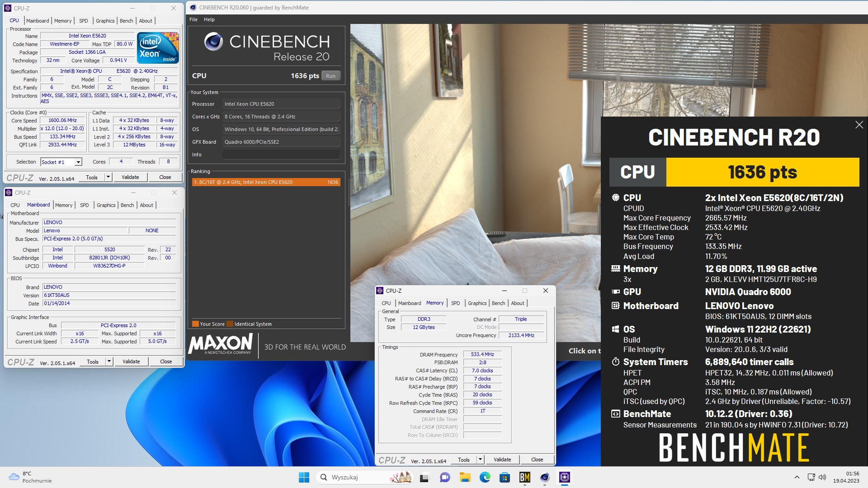Open the File menu in Cinebench
This screenshot has width=868, height=488.
pos(193,19)
